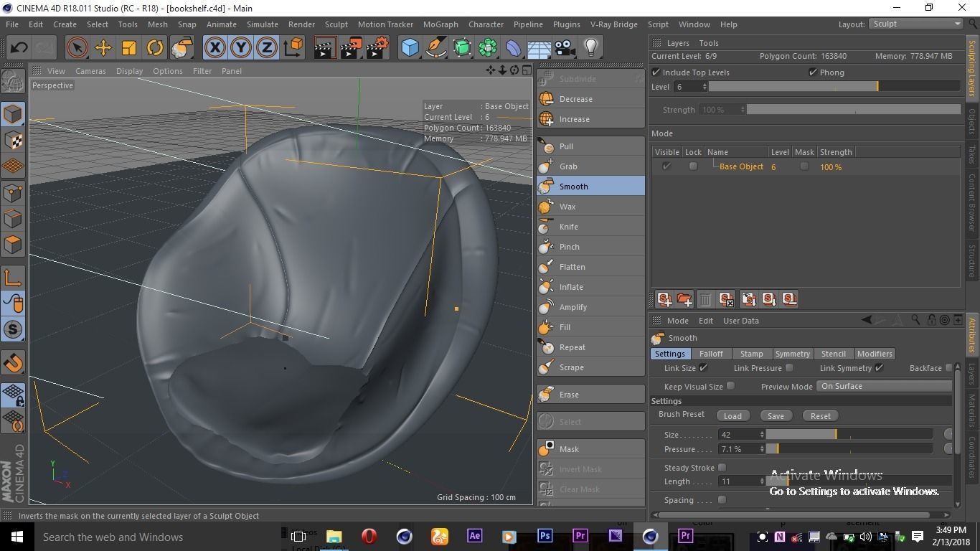
Task: Pick the Flatten sculpt brush
Action: pyautogui.click(x=590, y=267)
